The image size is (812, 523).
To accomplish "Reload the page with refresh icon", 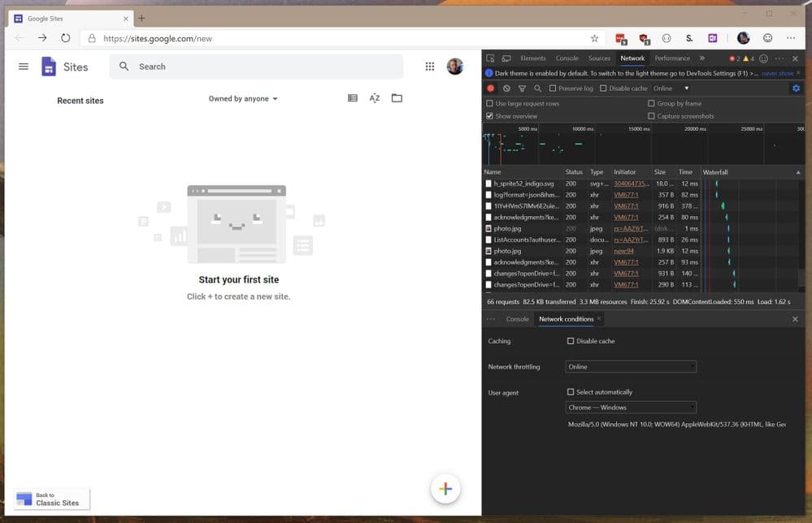I will pyautogui.click(x=65, y=38).
